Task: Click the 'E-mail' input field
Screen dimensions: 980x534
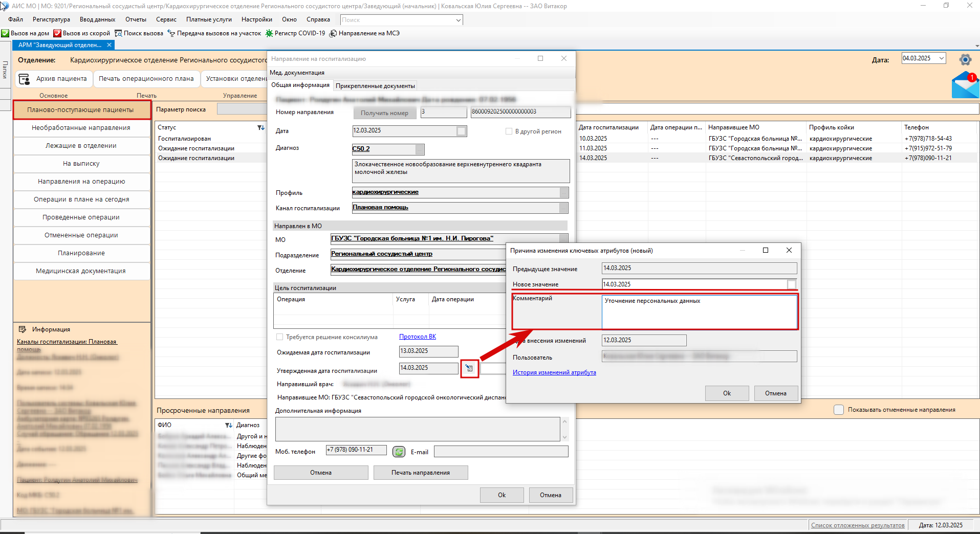Action: [x=501, y=452]
